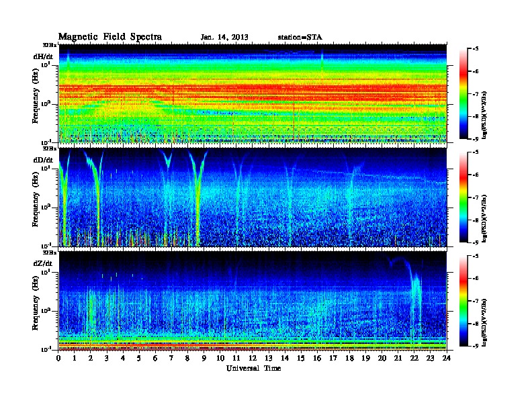
Task: Click the color bar beside the dD/dt panel
Action: [463, 197]
